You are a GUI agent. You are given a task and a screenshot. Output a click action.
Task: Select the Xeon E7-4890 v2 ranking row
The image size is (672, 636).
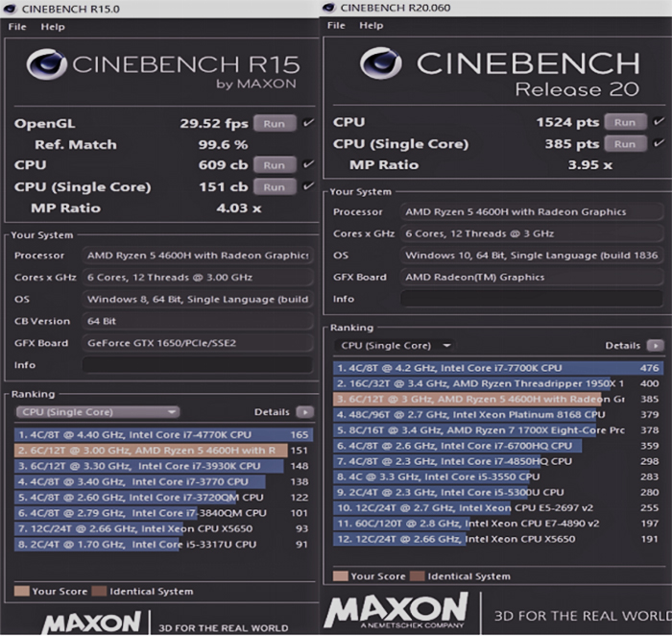tap(498, 524)
